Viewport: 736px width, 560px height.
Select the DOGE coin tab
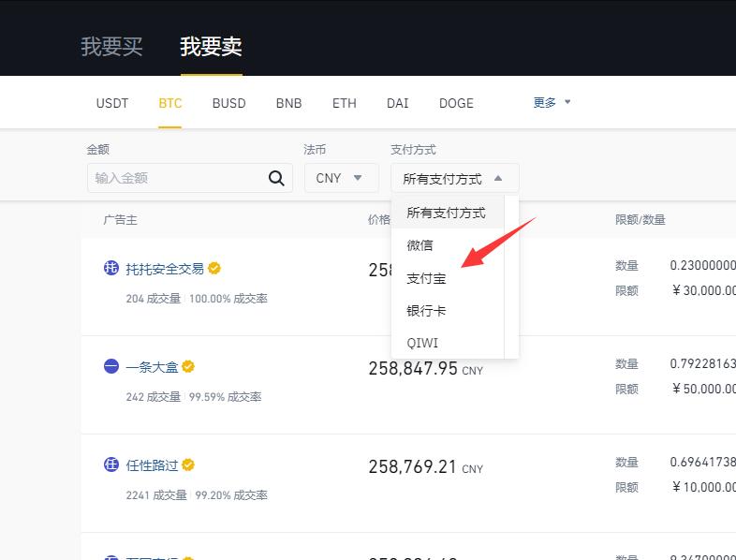pyautogui.click(x=456, y=103)
